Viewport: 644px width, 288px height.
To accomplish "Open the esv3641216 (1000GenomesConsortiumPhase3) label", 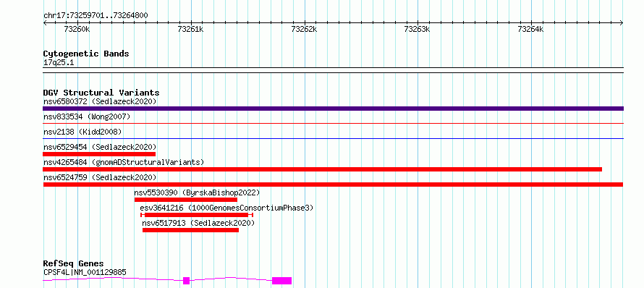I will tap(226, 208).
